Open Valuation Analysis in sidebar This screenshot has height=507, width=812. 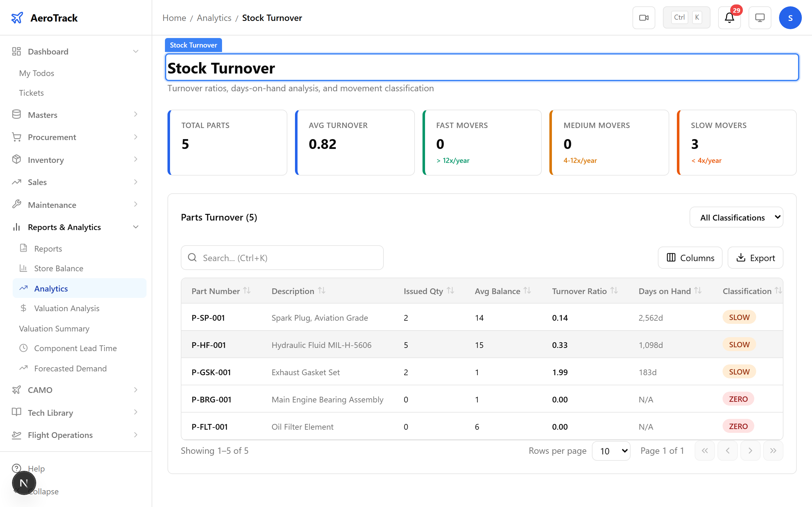coord(66,308)
